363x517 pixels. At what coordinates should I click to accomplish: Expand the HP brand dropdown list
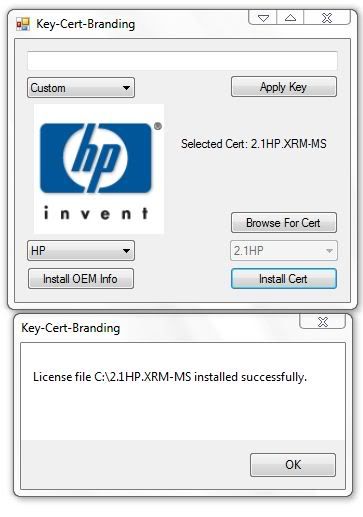[81, 250]
